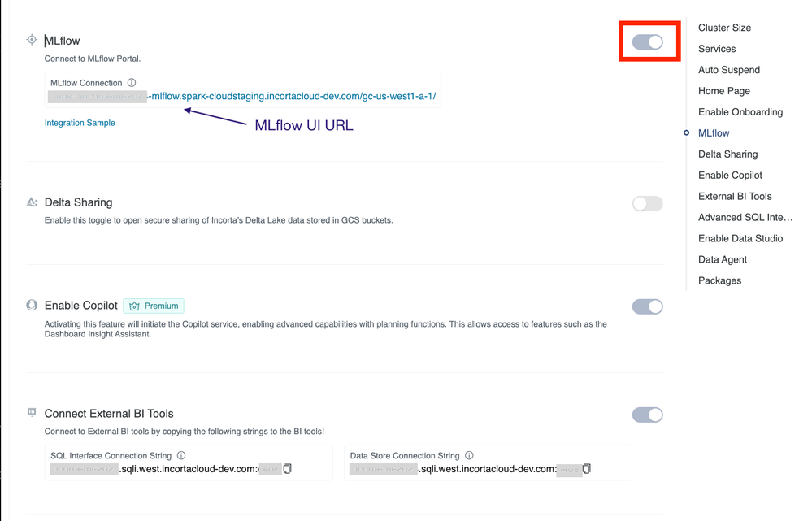
Task: Disable the MLflow toggle
Action: click(x=648, y=42)
